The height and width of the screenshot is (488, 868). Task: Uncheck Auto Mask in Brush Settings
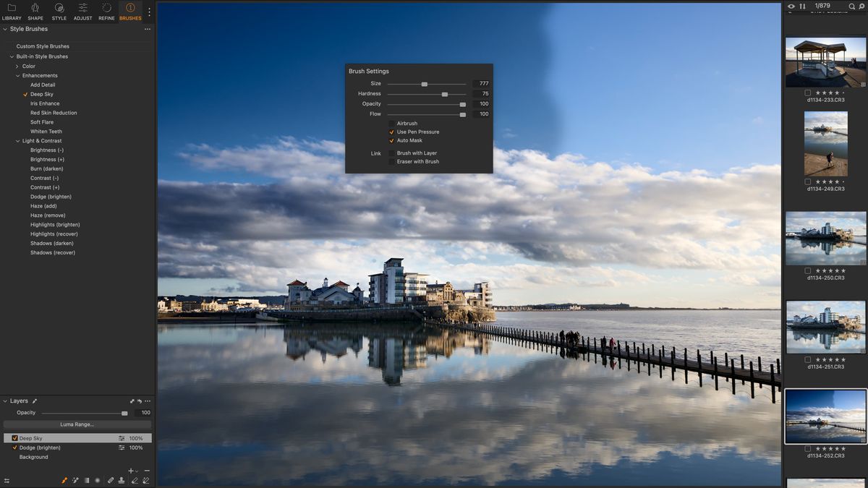coord(393,140)
